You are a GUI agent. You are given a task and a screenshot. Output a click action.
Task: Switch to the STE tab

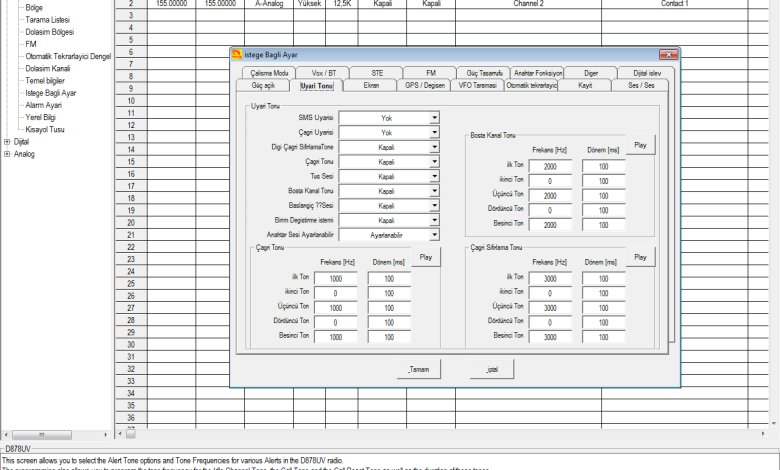pos(377,73)
